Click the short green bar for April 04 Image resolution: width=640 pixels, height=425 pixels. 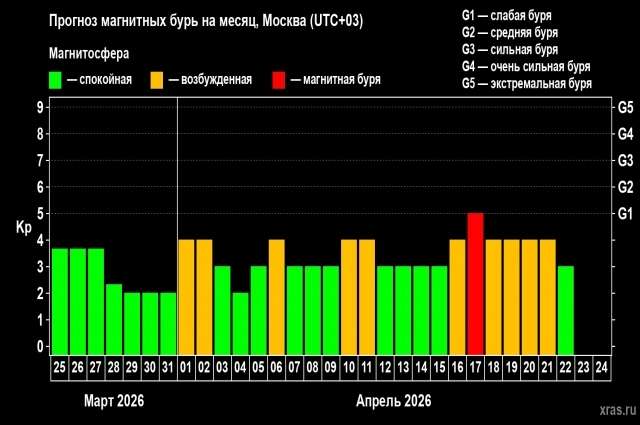point(240,322)
